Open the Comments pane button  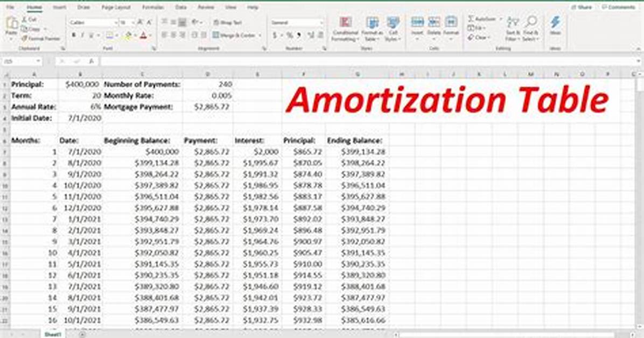tap(619, 7)
